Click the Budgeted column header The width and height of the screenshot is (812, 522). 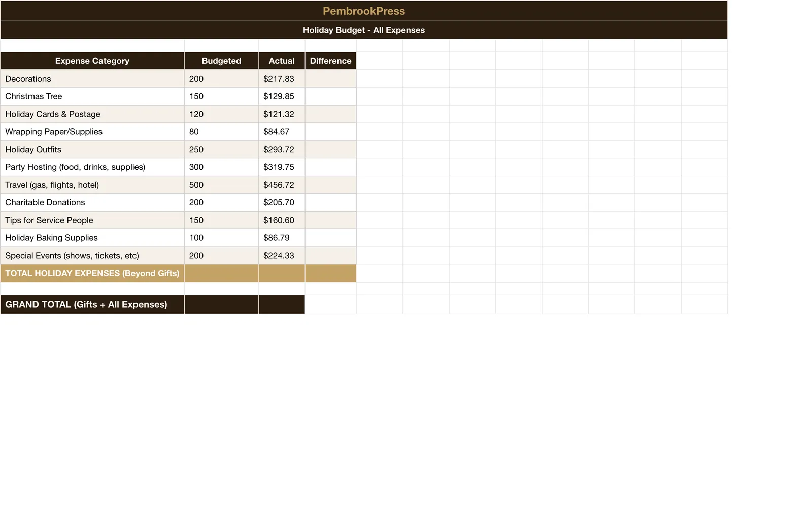pyautogui.click(x=221, y=61)
